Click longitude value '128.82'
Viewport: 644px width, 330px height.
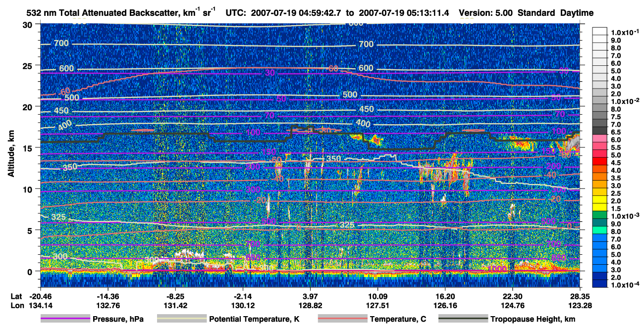(x=310, y=305)
